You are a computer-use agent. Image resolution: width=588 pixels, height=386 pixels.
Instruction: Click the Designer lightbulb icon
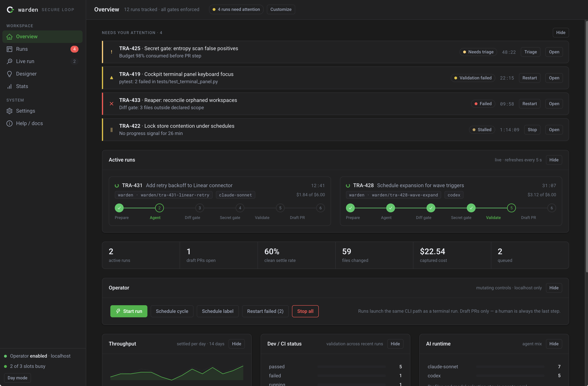click(9, 74)
